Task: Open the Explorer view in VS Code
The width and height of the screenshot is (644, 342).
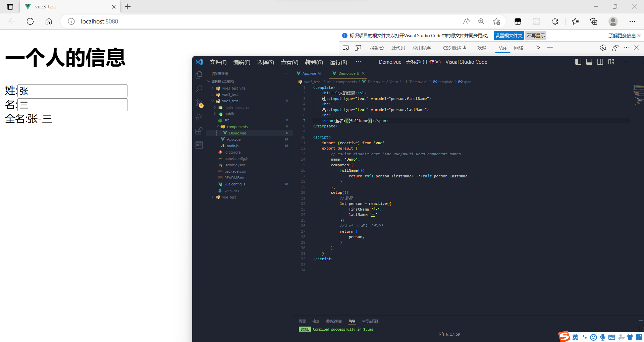Action: pos(199,75)
